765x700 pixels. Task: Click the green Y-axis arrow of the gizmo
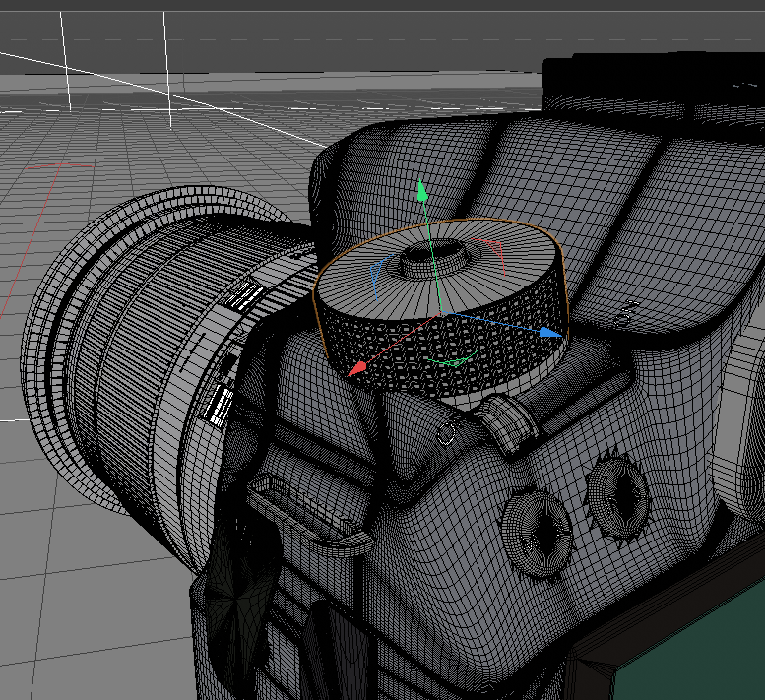coord(422,191)
